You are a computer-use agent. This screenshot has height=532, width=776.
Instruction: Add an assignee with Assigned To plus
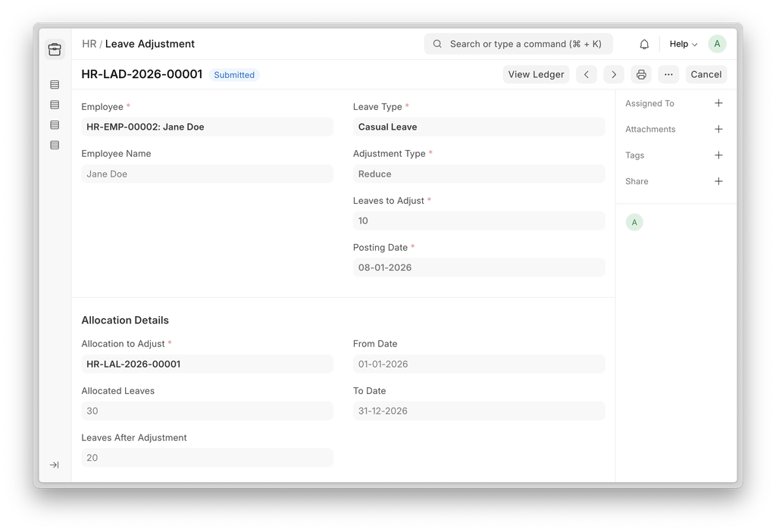718,103
